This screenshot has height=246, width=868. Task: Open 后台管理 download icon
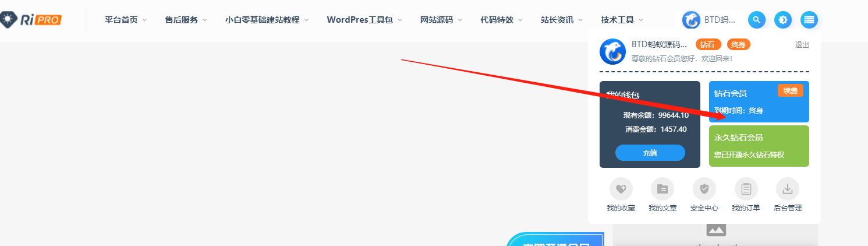(x=788, y=189)
